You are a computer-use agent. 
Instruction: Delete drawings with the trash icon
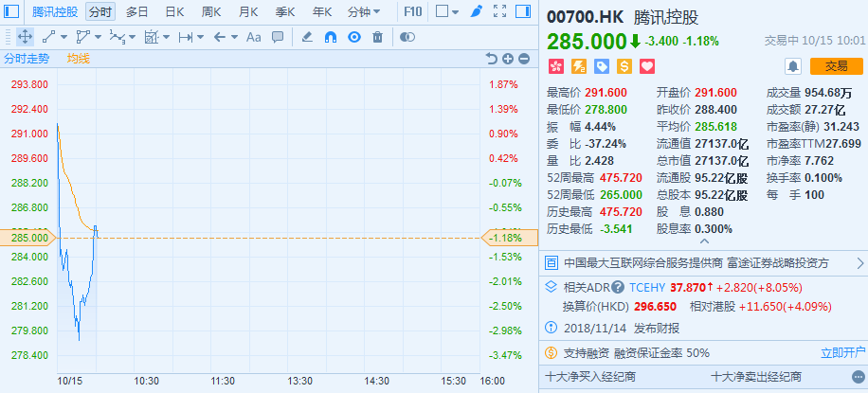[x=377, y=37]
